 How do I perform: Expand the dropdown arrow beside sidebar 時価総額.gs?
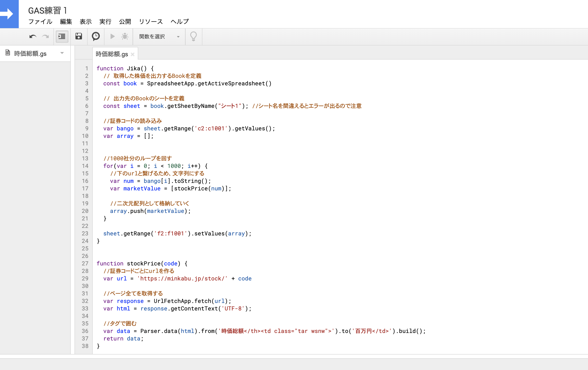pyautogui.click(x=62, y=53)
